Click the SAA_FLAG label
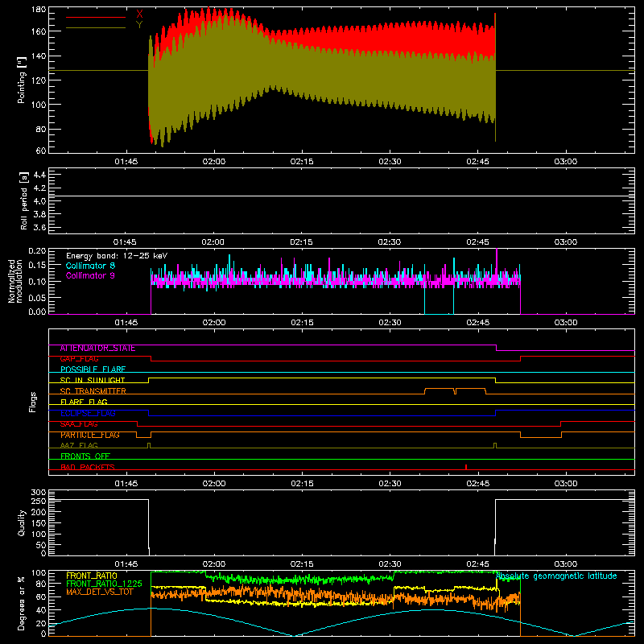Screen dimensions: 644x644 coord(79,424)
